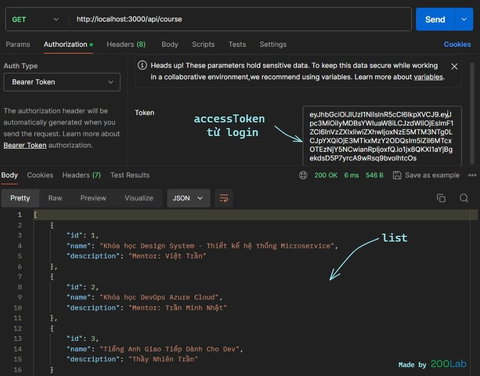
Task: Open the response Headers (7) tab
Action: 81,175
